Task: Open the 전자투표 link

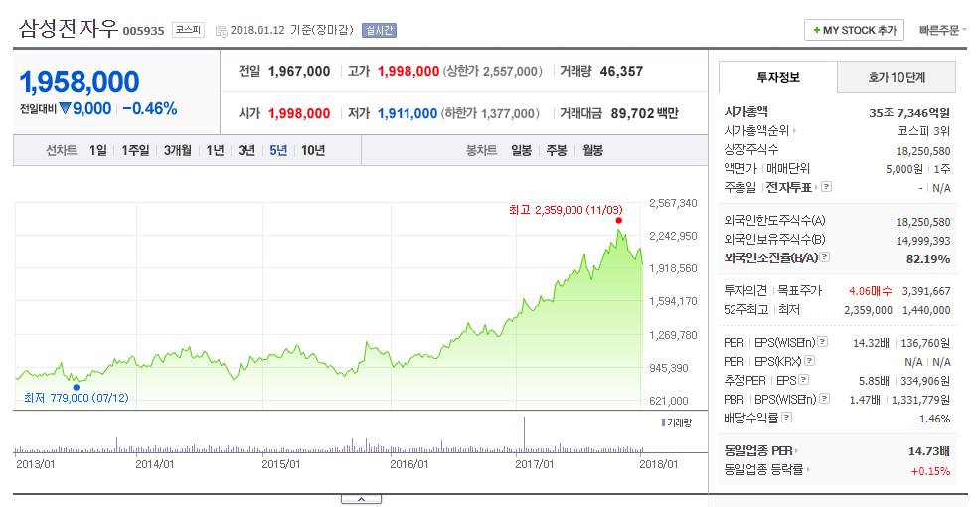Action: point(791,187)
